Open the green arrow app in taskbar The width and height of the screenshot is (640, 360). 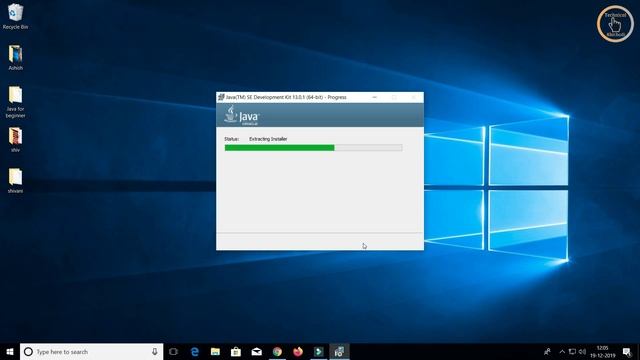318,351
